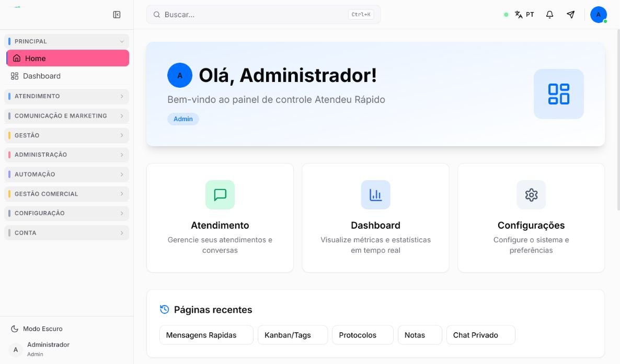Click the paper plane send icon
Screen dimensions: 620x364
(570, 15)
